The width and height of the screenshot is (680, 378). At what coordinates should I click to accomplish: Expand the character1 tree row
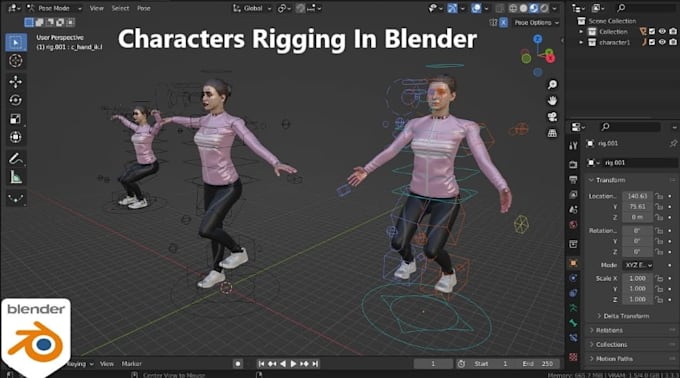click(581, 42)
